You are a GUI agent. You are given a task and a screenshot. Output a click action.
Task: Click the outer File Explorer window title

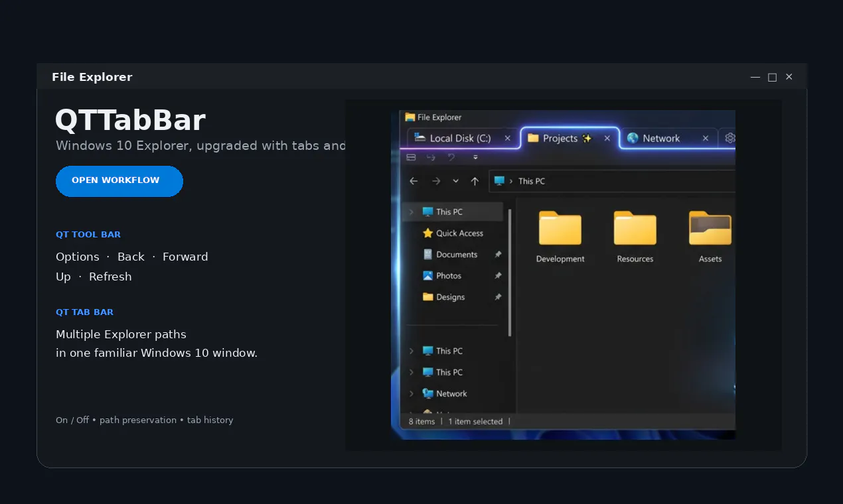click(92, 77)
